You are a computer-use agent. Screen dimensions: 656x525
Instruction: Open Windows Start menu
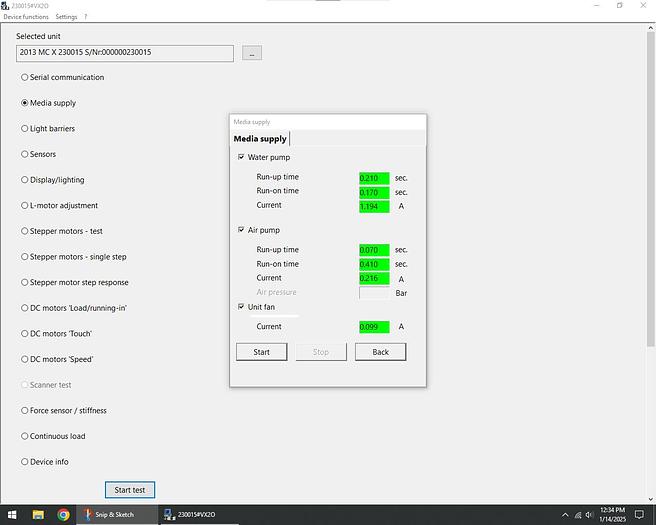coord(10,515)
